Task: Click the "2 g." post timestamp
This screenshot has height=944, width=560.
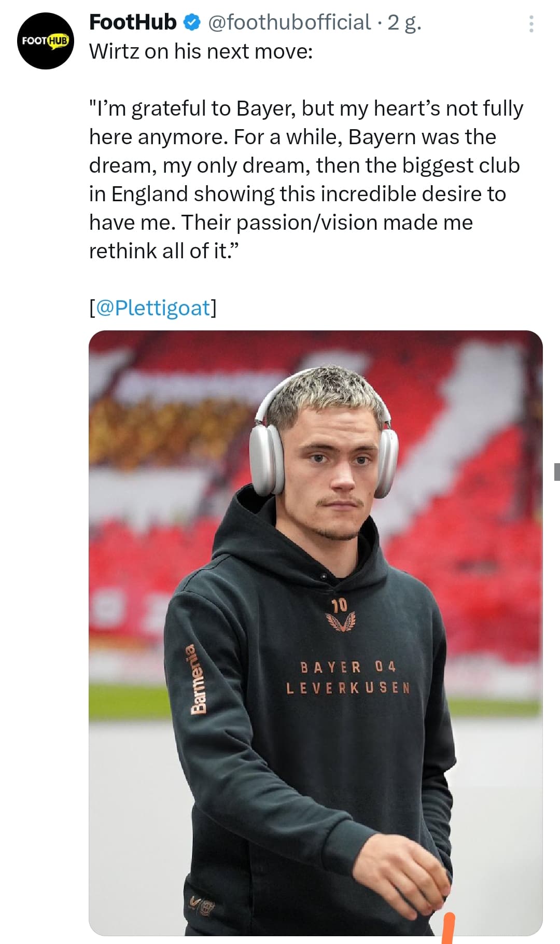Action: click(404, 22)
